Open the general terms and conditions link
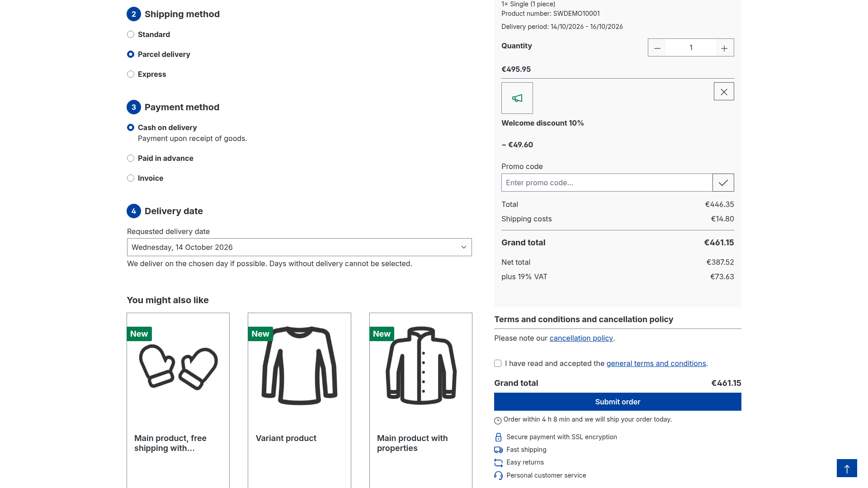 coord(656,363)
